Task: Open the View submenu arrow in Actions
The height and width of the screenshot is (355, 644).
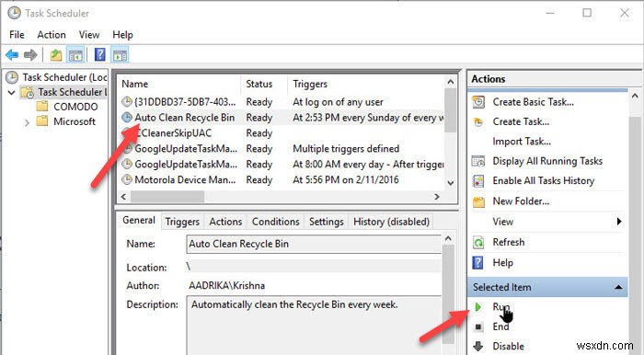Action: [x=619, y=222]
